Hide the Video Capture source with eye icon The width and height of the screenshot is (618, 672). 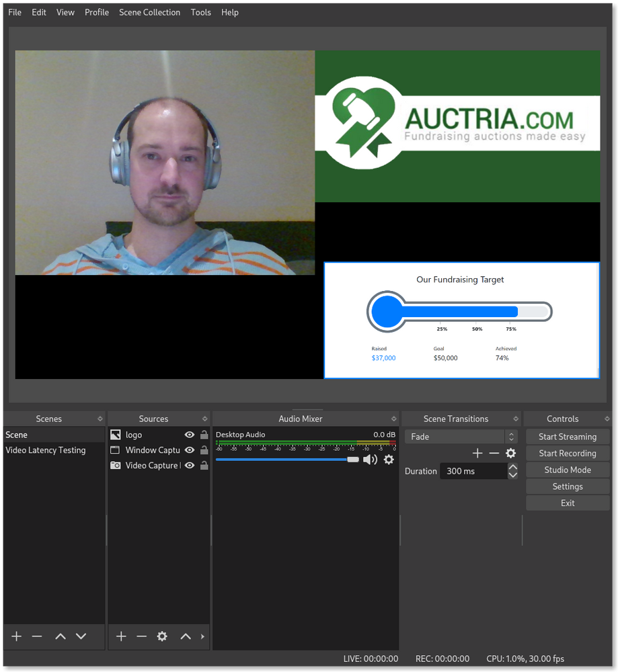[190, 466]
